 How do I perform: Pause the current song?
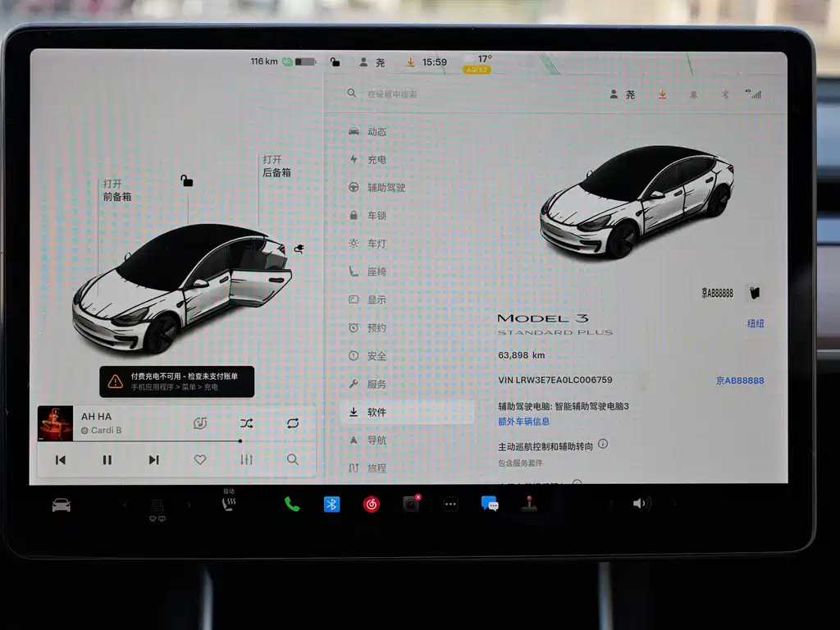coord(107,459)
